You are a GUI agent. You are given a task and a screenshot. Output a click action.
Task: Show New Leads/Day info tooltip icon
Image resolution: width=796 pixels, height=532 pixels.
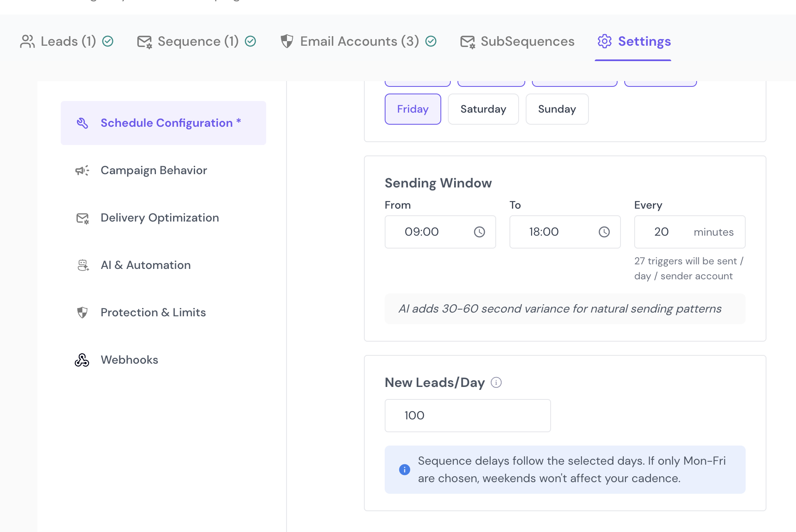click(496, 382)
